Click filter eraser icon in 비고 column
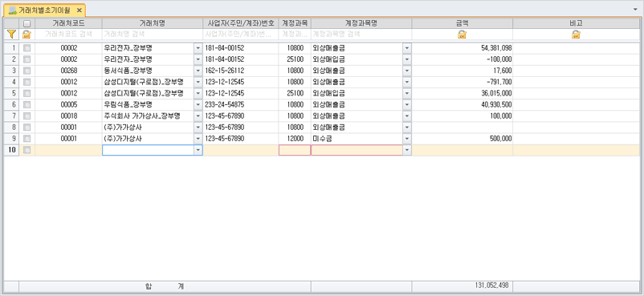This screenshot has height=296, width=644. click(x=576, y=34)
